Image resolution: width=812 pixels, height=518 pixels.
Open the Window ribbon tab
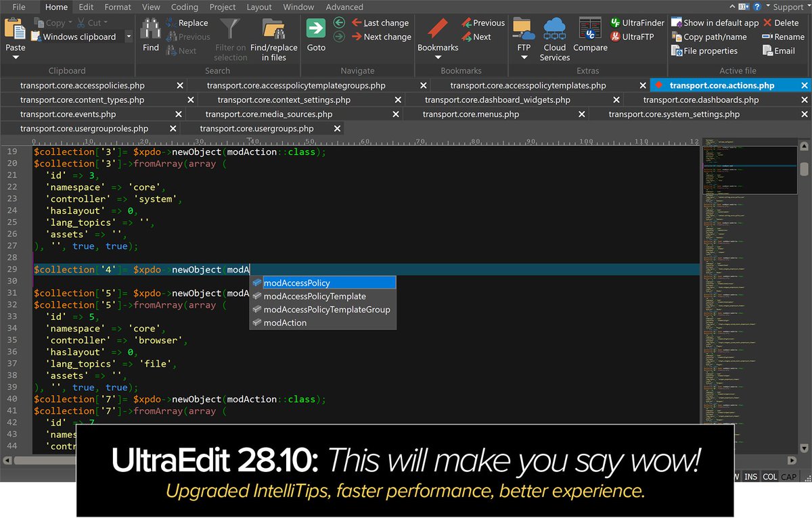tap(298, 7)
